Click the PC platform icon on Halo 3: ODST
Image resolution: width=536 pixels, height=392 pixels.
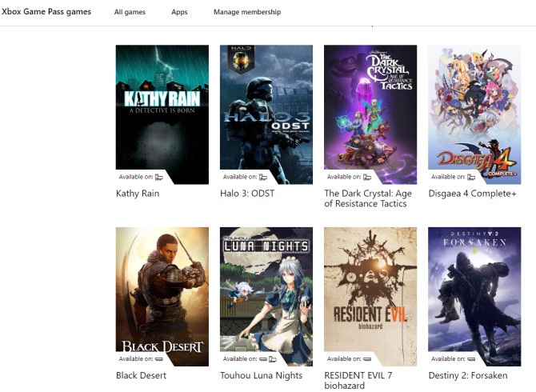263,177
